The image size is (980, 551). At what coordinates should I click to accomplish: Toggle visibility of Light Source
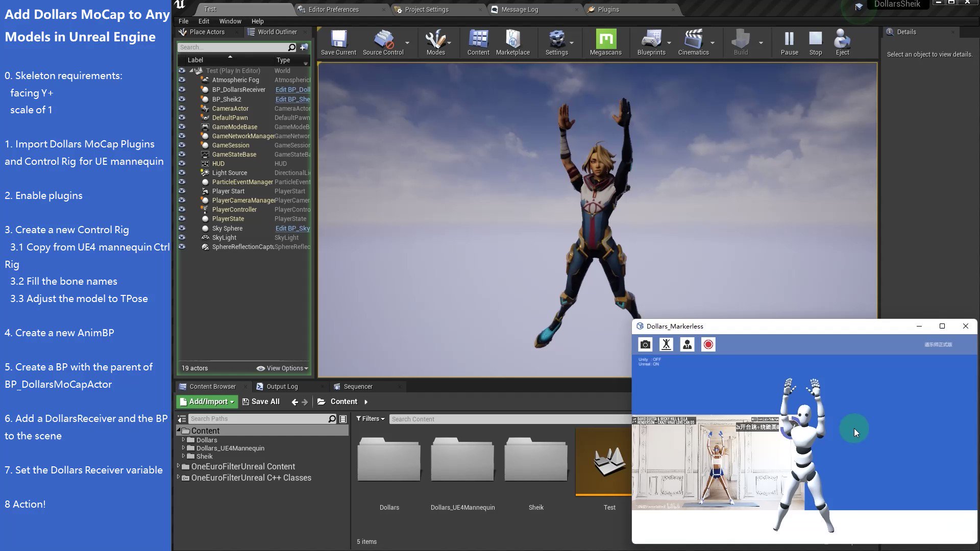click(x=182, y=172)
